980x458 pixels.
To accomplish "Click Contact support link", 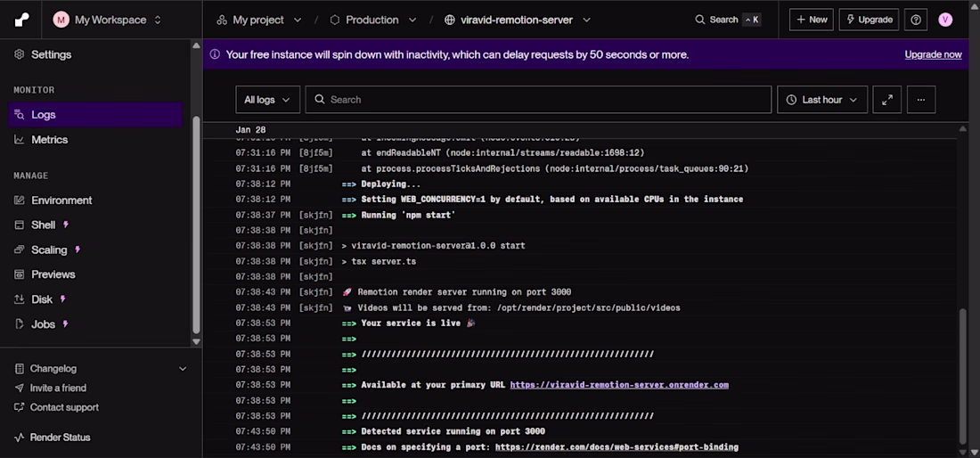I will (64, 407).
